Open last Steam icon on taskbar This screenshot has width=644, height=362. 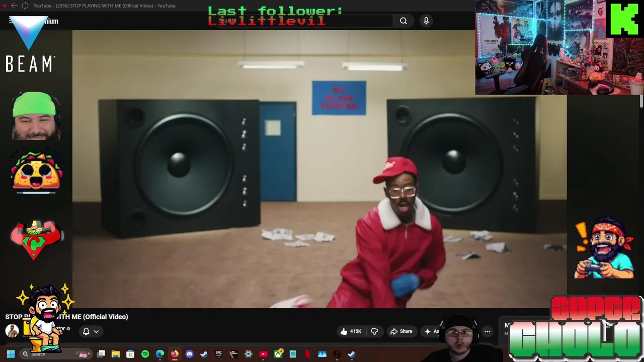coord(351,354)
